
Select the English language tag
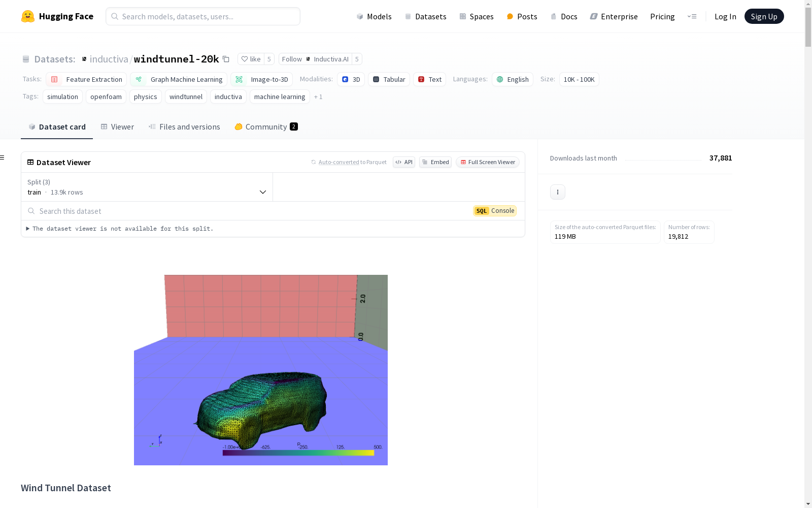coord(513,79)
